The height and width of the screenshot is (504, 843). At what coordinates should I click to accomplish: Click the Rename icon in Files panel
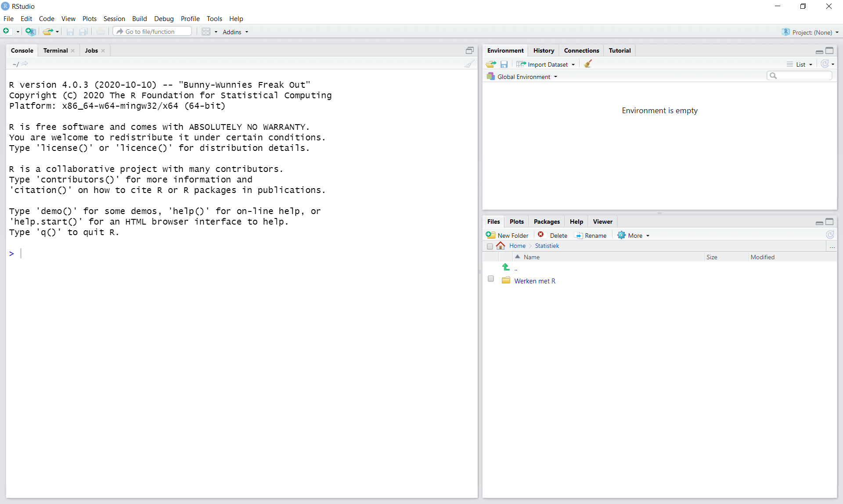tap(578, 235)
